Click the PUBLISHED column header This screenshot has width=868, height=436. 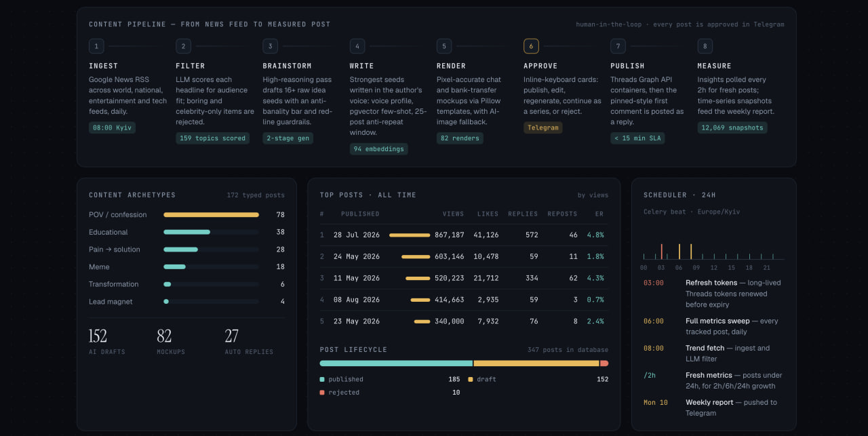coord(360,214)
